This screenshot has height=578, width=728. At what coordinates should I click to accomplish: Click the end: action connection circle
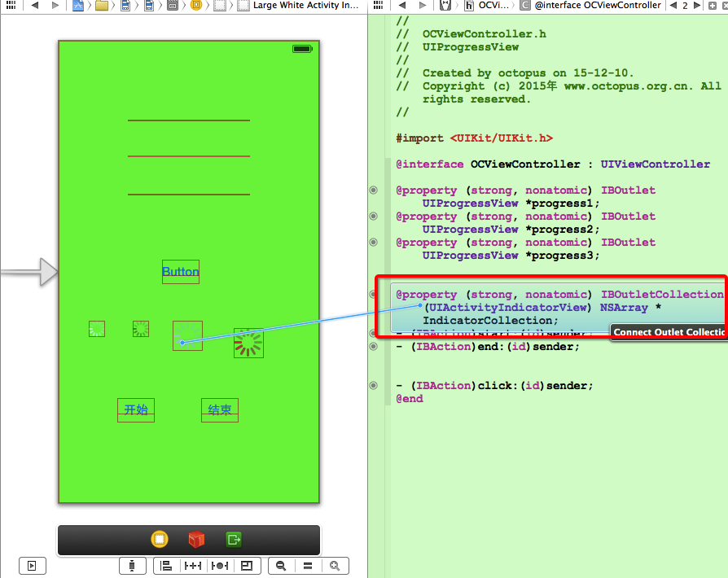[x=373, y=346]
